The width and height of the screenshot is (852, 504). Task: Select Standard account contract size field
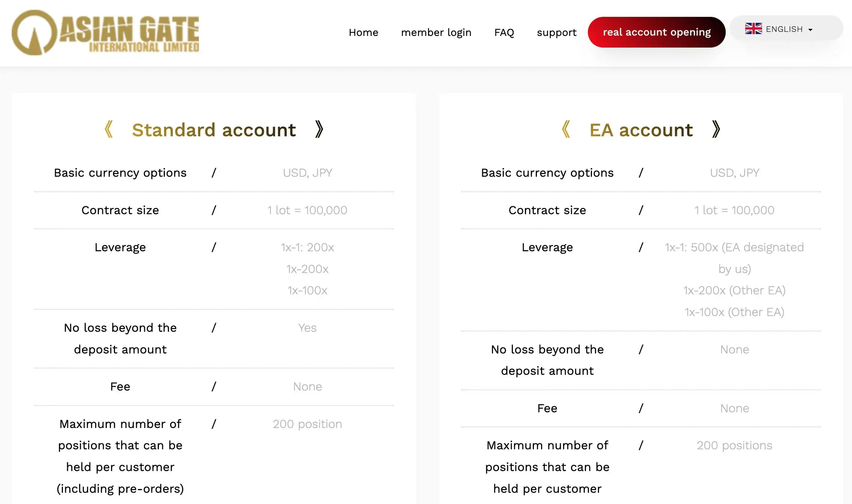tap(307, 209)
